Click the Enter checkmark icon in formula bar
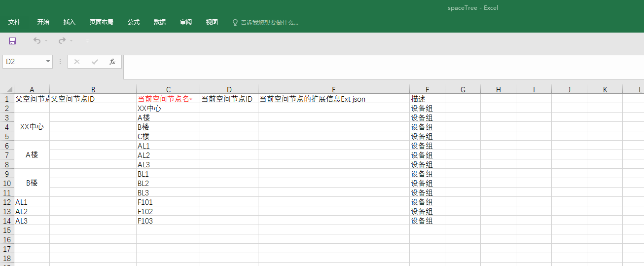644x266 pixels. point(95,62)
